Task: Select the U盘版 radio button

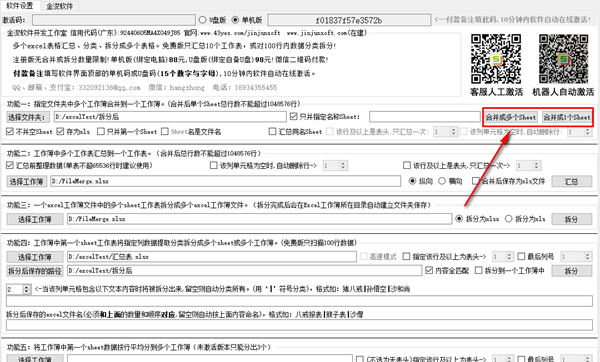Action: coord(202,20)
